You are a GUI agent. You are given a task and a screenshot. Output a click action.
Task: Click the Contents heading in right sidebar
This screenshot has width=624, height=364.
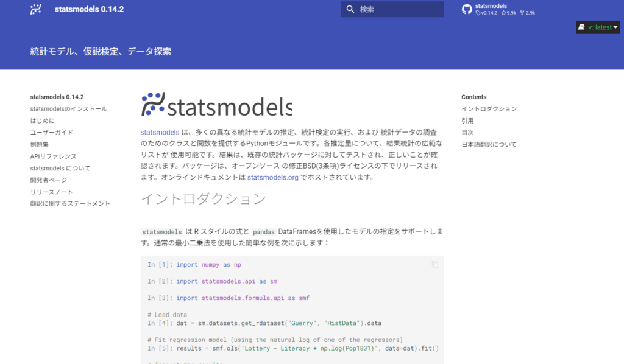(474, 97)
